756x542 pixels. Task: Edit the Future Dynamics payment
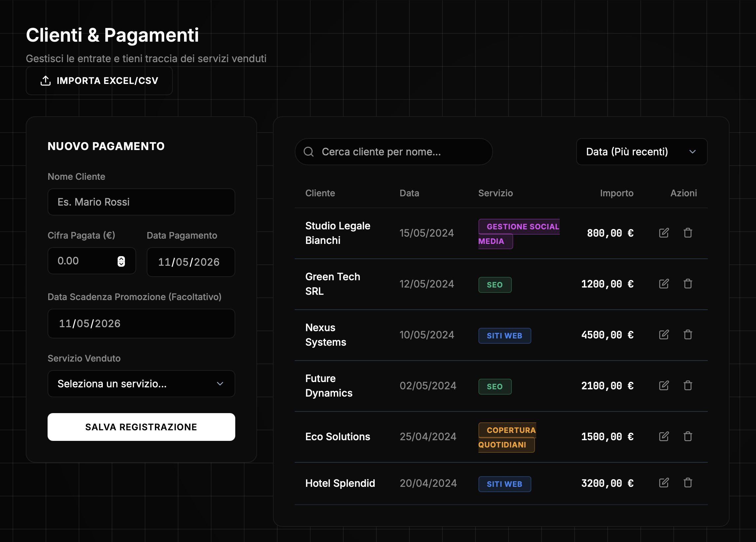[664, 385]
